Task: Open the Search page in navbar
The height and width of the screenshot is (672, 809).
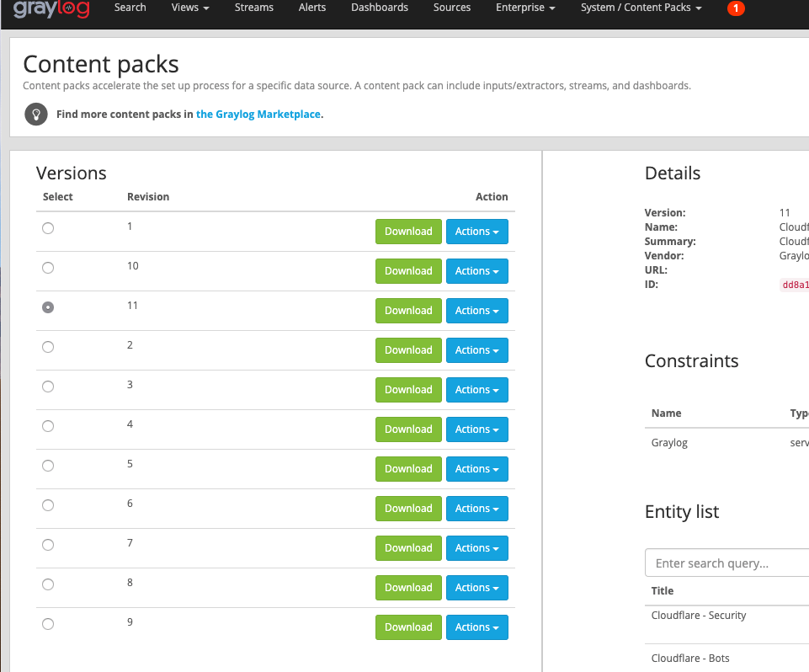Action: coord(130,8)
